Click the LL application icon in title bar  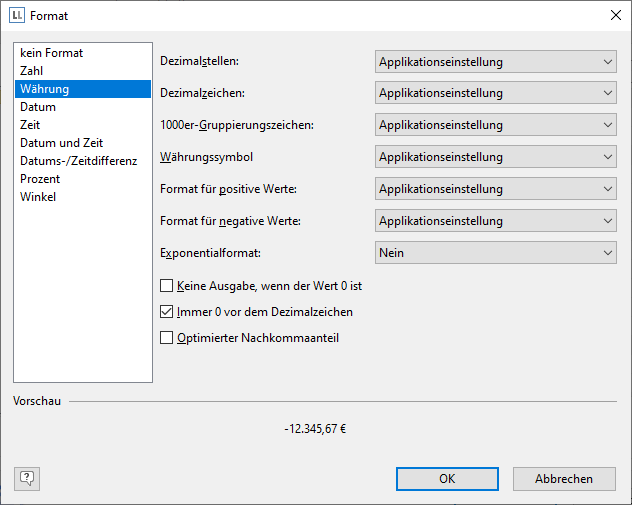tap(17, 16)
